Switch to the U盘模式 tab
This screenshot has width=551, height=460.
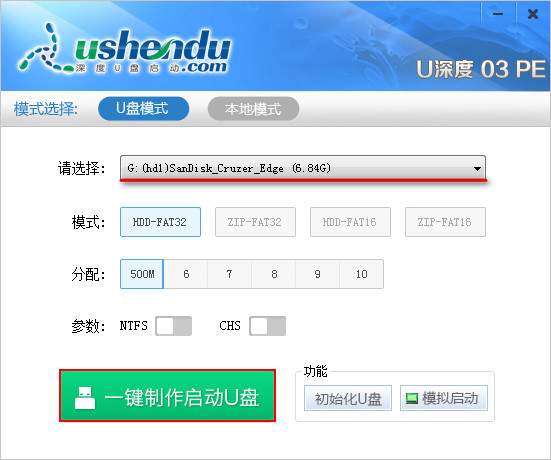click(x=143, y=109)
